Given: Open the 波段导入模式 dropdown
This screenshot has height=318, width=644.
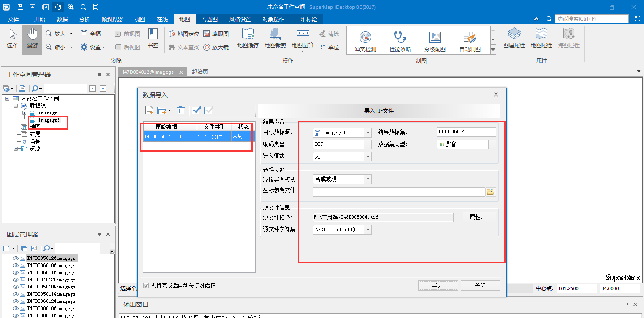Looking at the screenshot, I should [368, 179].
